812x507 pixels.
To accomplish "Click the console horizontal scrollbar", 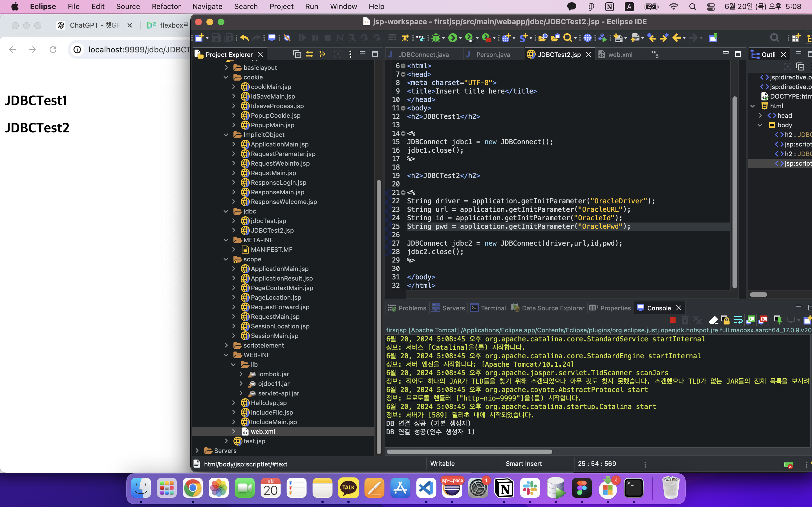I will (x=469, y=452).
